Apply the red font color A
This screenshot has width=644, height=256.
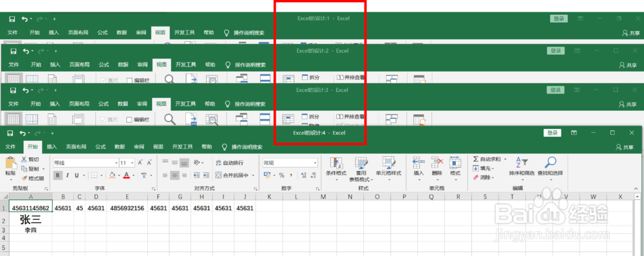pyautogui.click(x=126, y=175)
